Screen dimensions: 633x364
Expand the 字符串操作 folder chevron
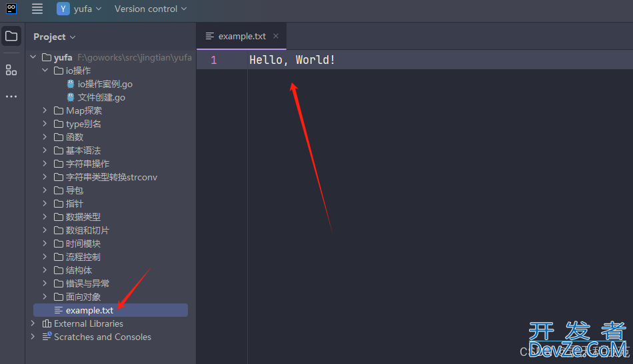click(45, 164)
